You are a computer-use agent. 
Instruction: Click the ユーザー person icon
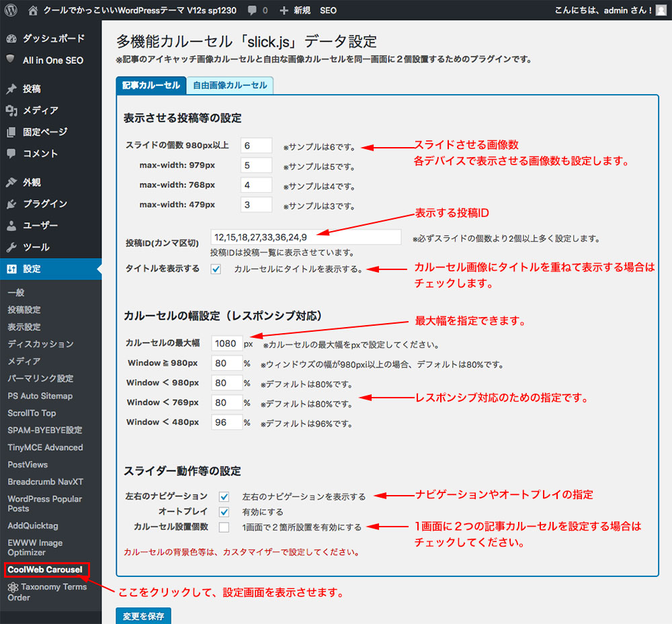coord(11,225)
